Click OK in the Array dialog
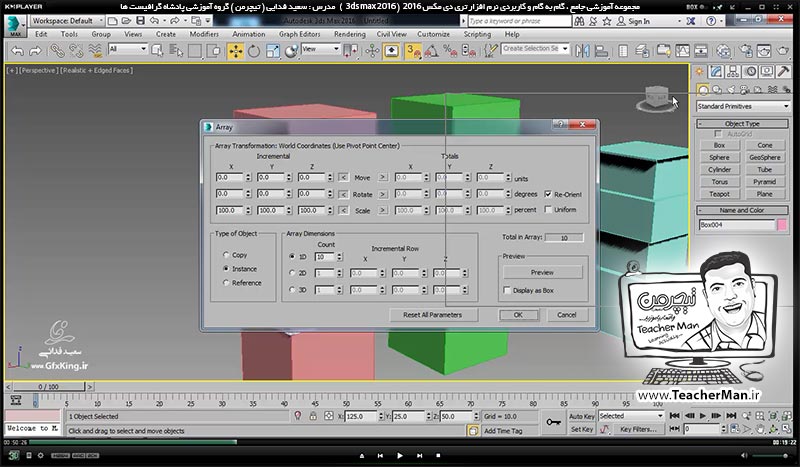Screen dimensions: 800x467 click(518, 315)
